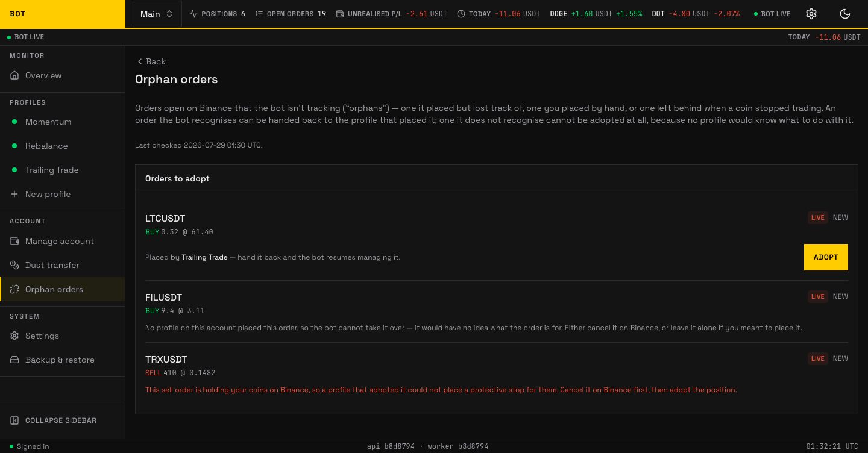Image resolution: width=868 pixels, height=453 pixels.
Task: Open the Overview page
Action: (x=63, y=75)
